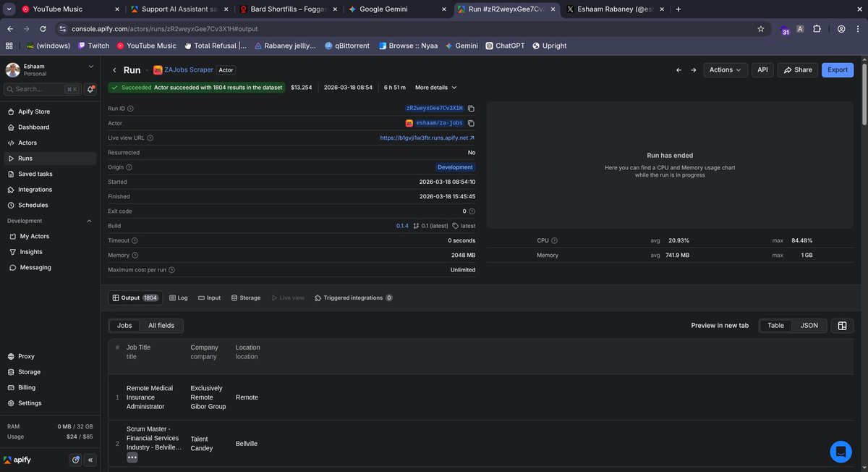Bookmark this page with star icon
Viewport: 868px width, 472px height.
(760, 29)
